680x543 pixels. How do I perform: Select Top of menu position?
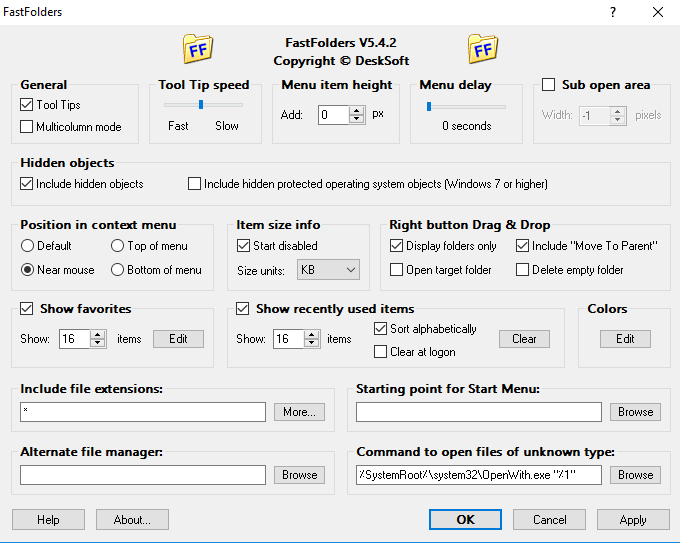(x=117, y=245)
